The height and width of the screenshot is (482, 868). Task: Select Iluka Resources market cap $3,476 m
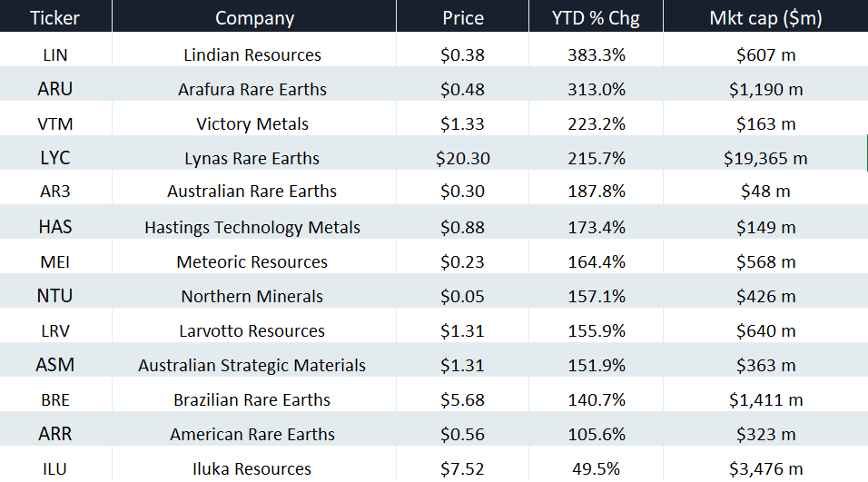pos(765,468)
